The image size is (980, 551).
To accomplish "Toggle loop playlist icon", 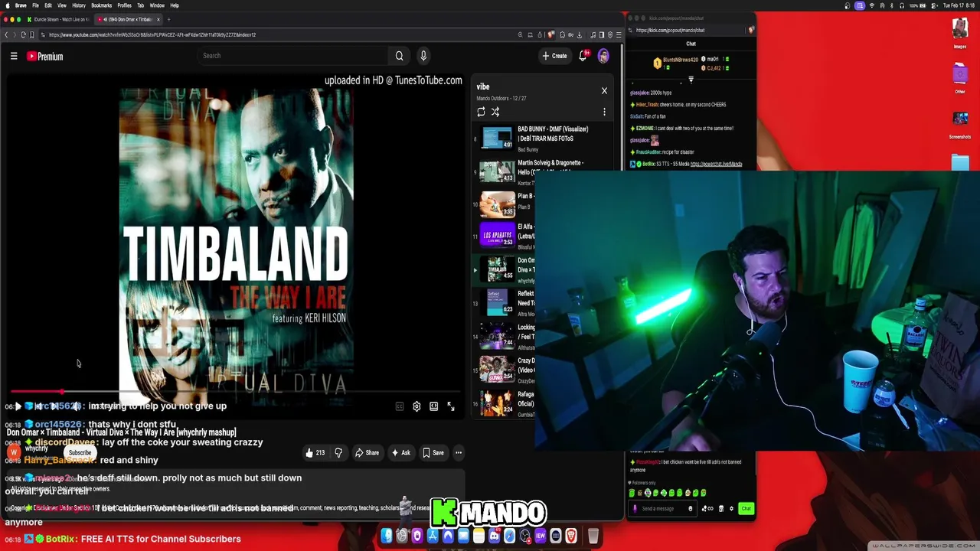I will click(x=481, y=112).
